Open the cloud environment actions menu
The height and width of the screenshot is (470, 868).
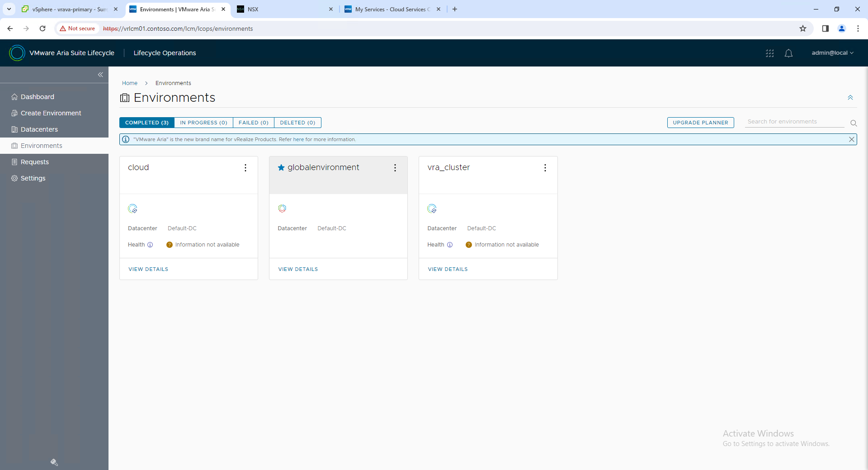click(245, 168)
